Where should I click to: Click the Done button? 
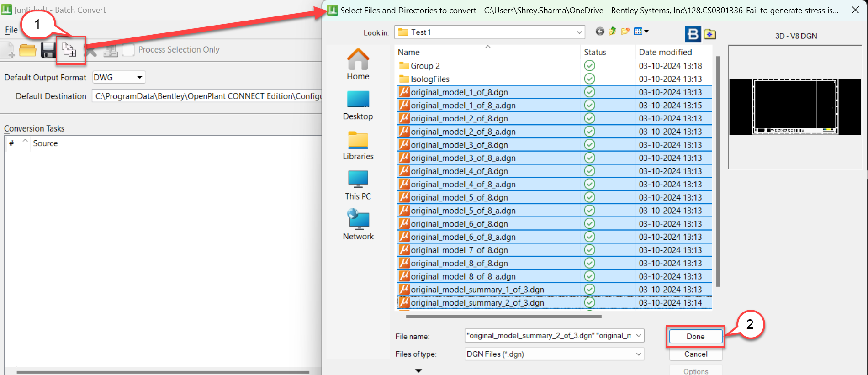click(x=696, y=336)
